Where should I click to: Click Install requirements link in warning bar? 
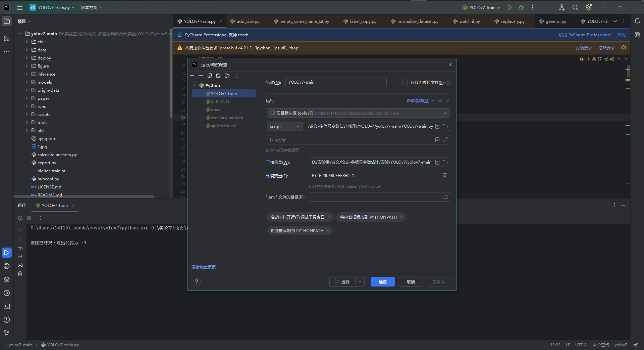coord(584,48)
